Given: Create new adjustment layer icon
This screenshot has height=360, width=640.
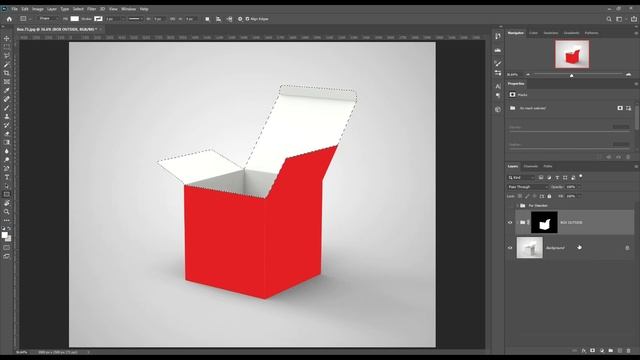Looking at the screenshot, I should pos(602,351).
